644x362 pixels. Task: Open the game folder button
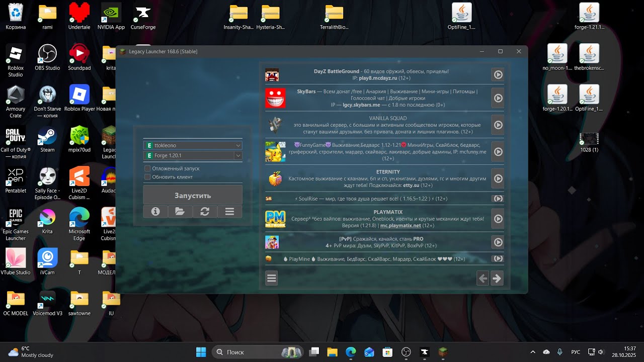180,212
